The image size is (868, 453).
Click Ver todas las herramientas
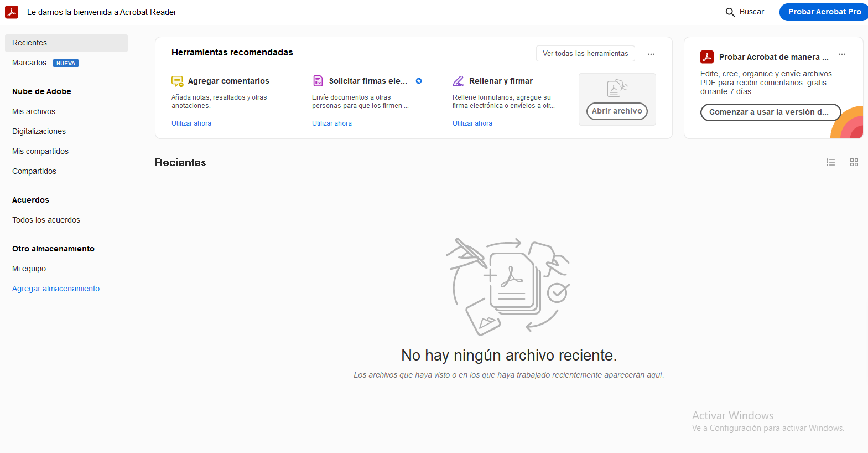point(585,54)
